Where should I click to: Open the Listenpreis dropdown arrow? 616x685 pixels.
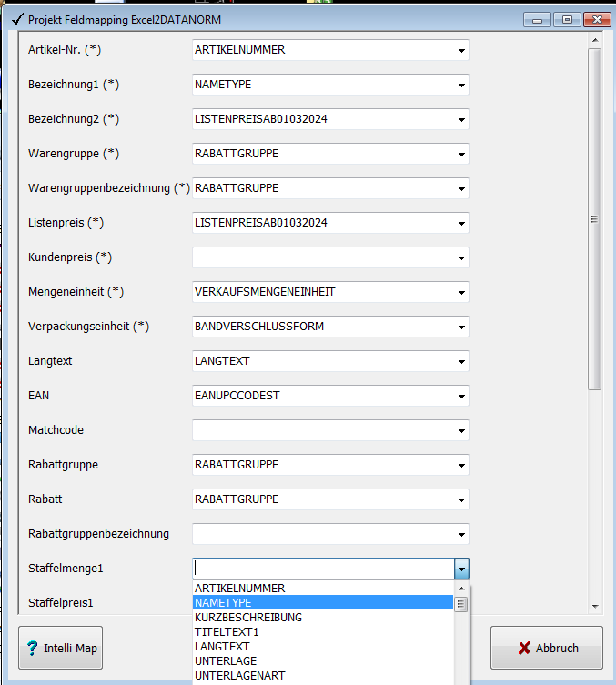pos(461,223)
